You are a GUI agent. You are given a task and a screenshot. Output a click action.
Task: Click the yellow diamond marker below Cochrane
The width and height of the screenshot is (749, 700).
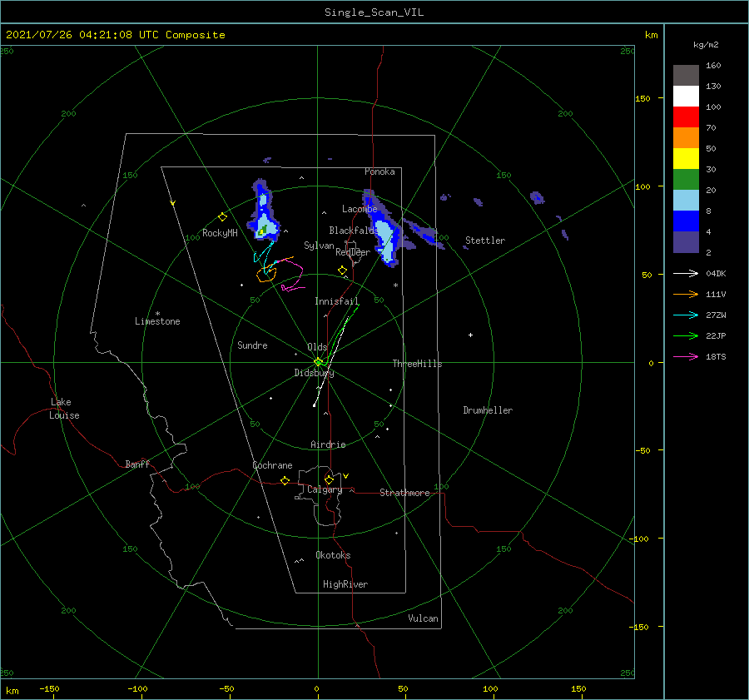(x=285, y=481)
